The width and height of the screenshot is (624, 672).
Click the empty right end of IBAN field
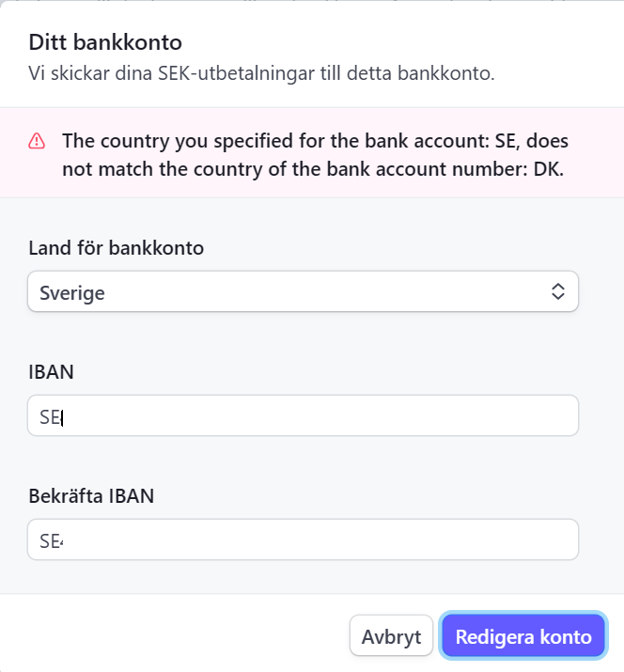526,416
